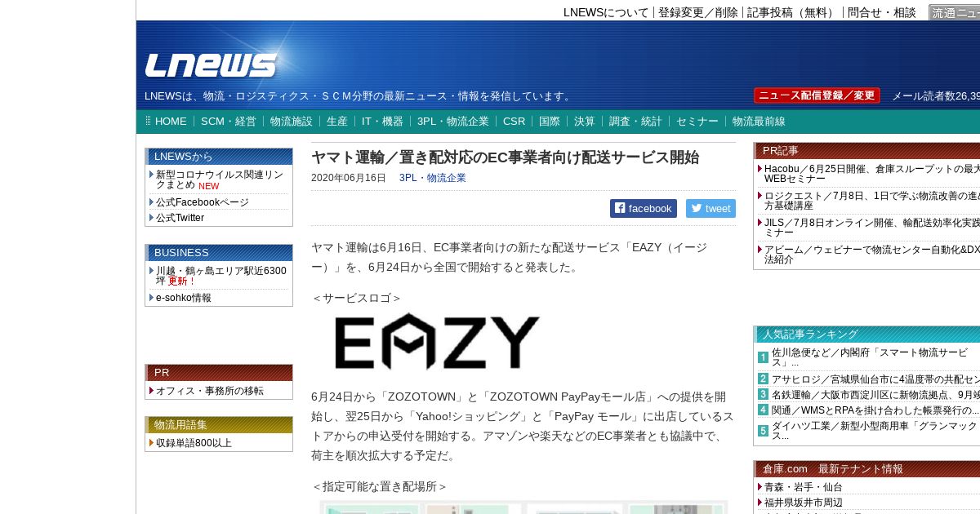Screen dimensions: 980x514
Task: Open the アビーム／ウェビナー PR article
Action: tap(871, 254)
